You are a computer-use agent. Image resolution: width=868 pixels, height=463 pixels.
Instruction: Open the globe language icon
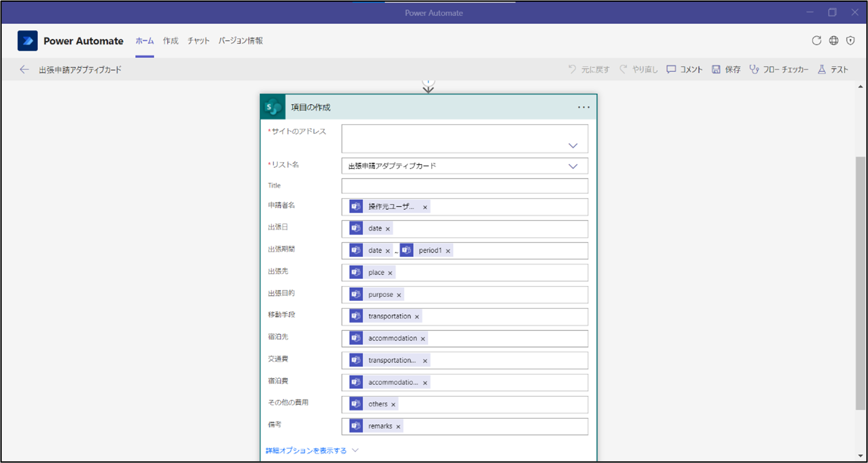pyautogui.click(x=834, y=41)
